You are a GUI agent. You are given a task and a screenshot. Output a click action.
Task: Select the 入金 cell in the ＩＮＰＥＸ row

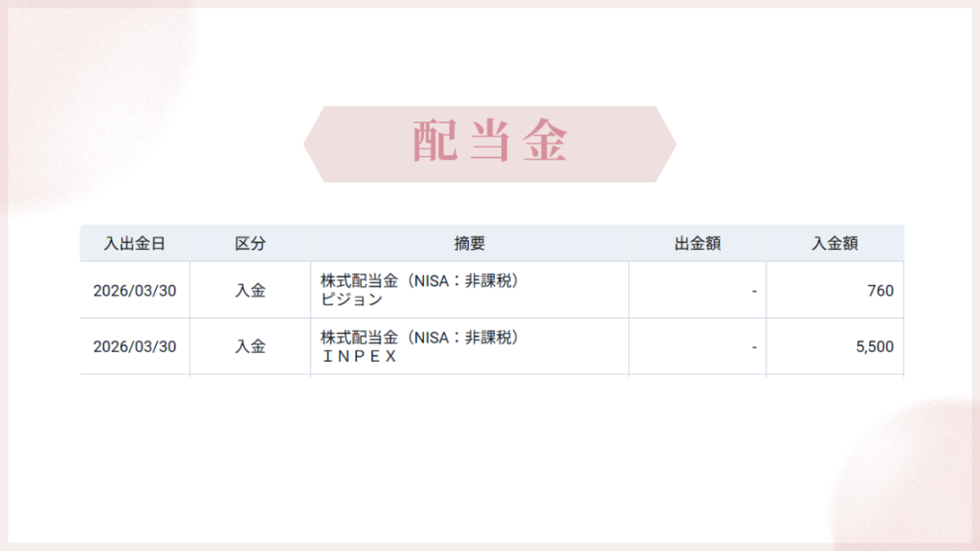click(250, 346)
